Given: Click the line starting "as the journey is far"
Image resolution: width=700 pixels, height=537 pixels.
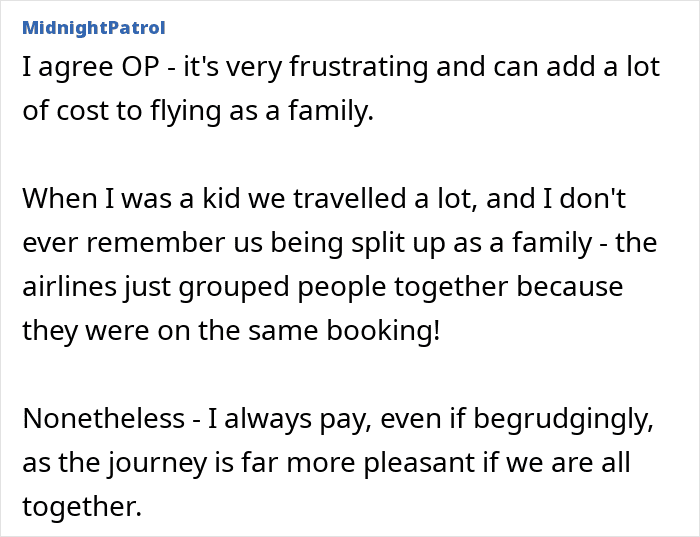Looking at the screenshot, I should (326, 463).
